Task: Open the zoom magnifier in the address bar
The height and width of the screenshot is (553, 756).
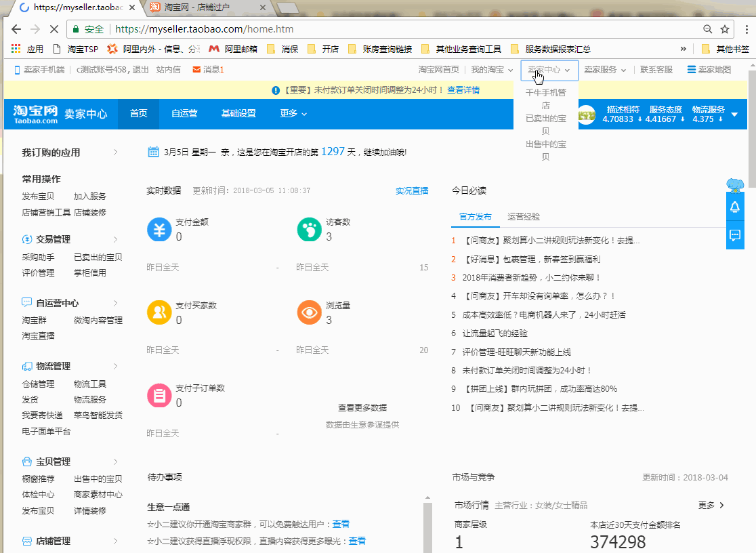Action: coord(707,29)
